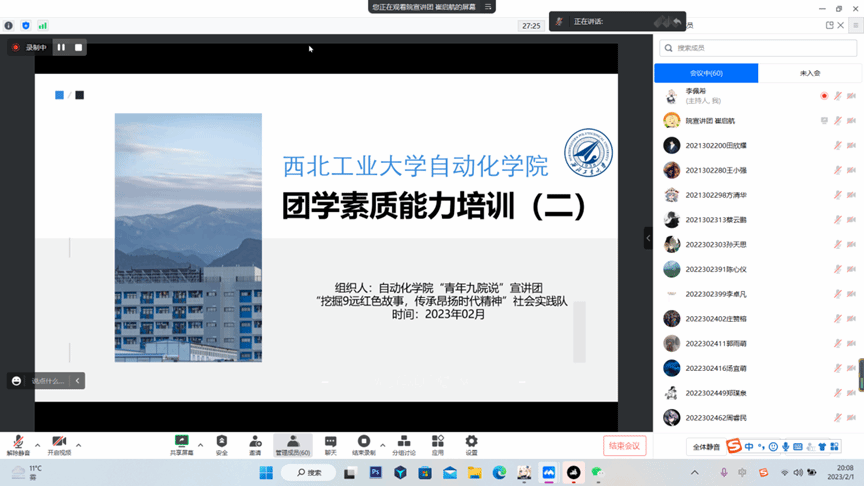This screenshot has width=864, height=486.
Task: Expand the arrow next to 开启视频
Action: pos(79,445)
